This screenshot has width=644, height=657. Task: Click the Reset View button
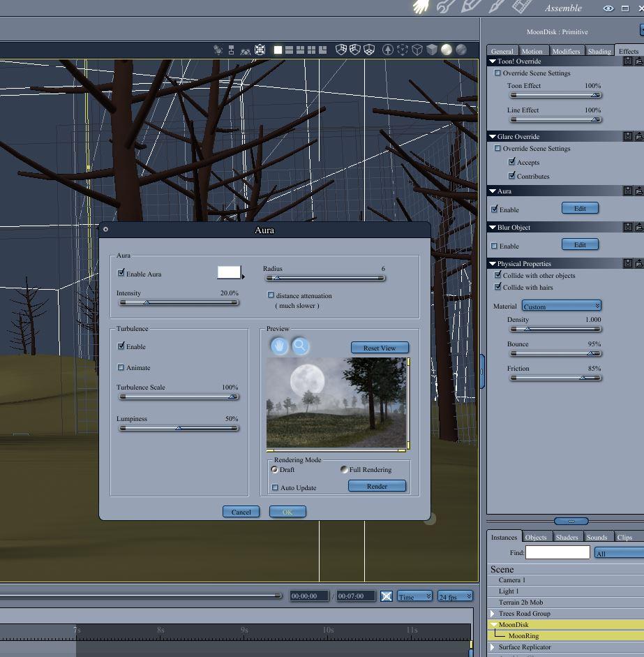pos(380,348)
